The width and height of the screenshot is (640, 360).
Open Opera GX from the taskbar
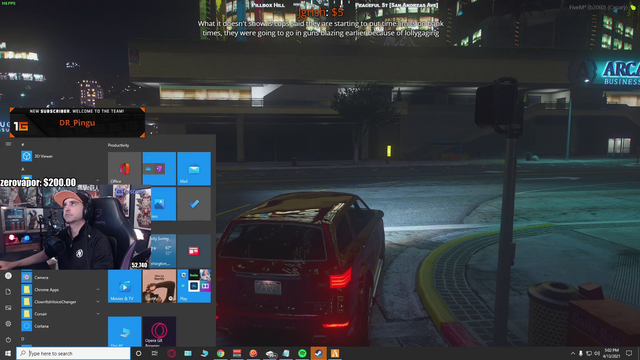pos(171,353)
